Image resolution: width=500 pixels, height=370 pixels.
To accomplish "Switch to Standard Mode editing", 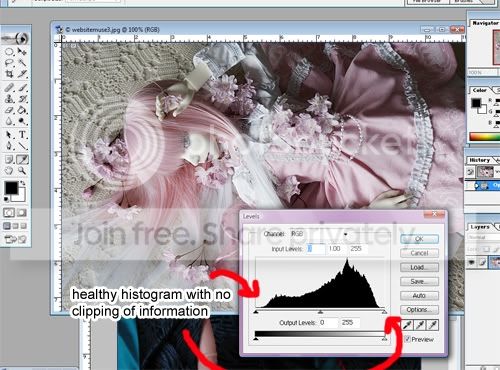I will click(9, 213).
